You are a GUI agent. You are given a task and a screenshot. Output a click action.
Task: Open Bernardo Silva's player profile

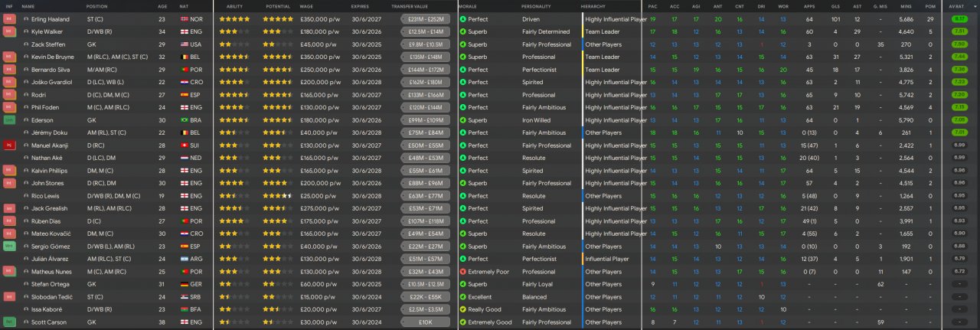[51, 70]
